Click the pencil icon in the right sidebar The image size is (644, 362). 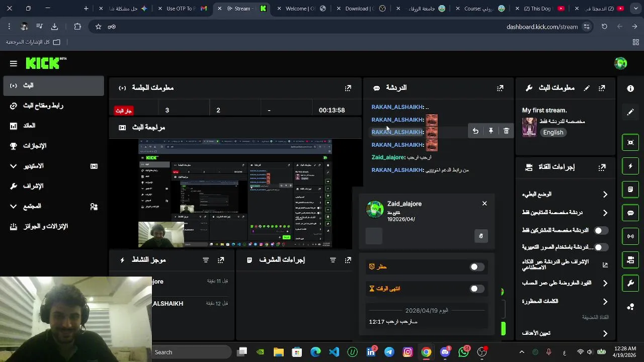(630, 112)
